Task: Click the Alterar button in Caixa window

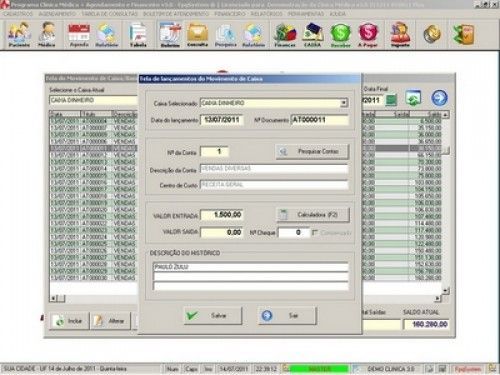Action: [x=111, y=321]
